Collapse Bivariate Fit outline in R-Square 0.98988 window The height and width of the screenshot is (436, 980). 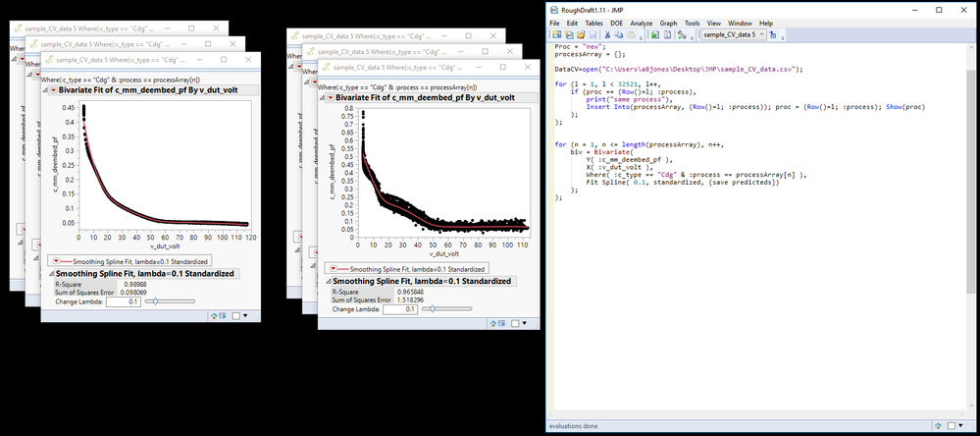(45, 90)
